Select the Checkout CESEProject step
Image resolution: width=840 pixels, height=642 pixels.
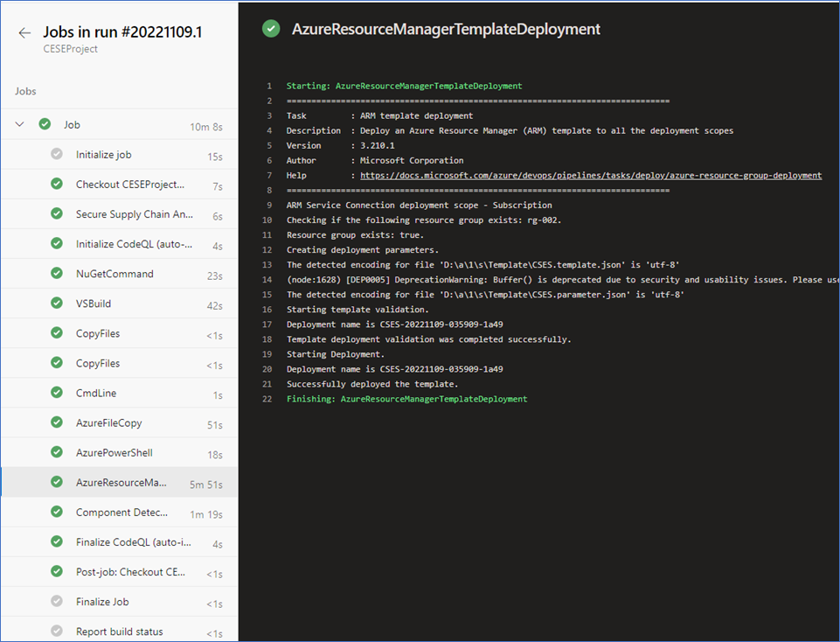pos(120,185)
